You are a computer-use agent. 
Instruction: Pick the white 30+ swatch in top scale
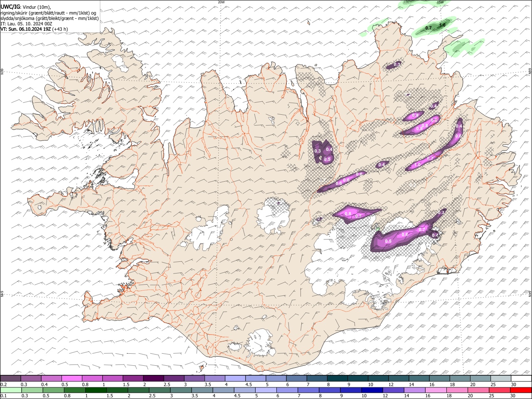522,379
